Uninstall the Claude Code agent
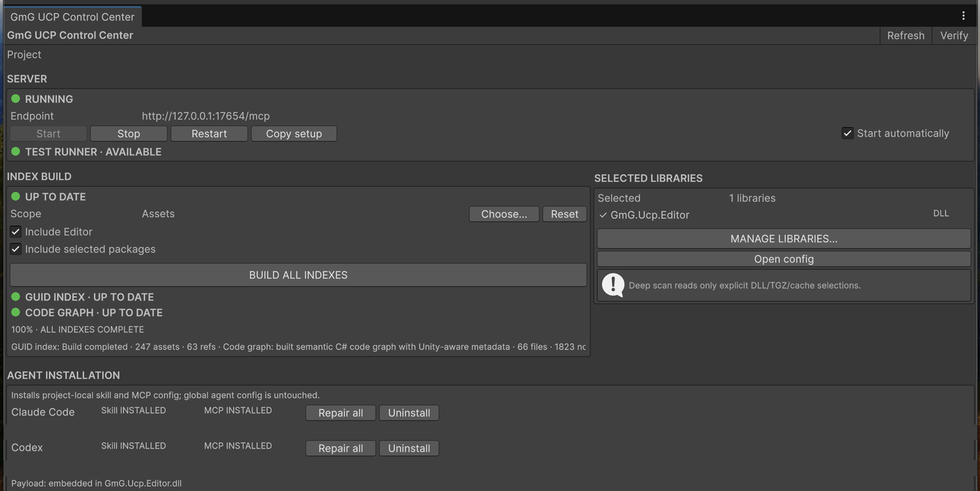980x491 pixels. [409, 413]
